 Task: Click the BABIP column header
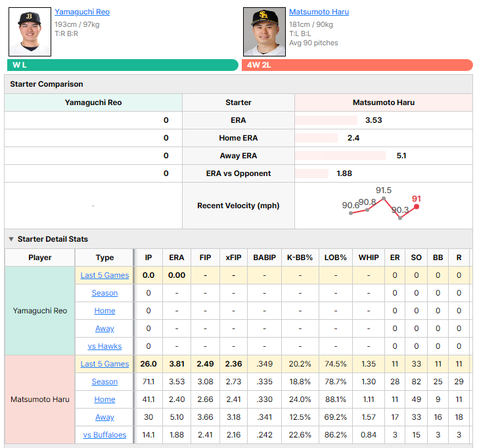(265, 258)
